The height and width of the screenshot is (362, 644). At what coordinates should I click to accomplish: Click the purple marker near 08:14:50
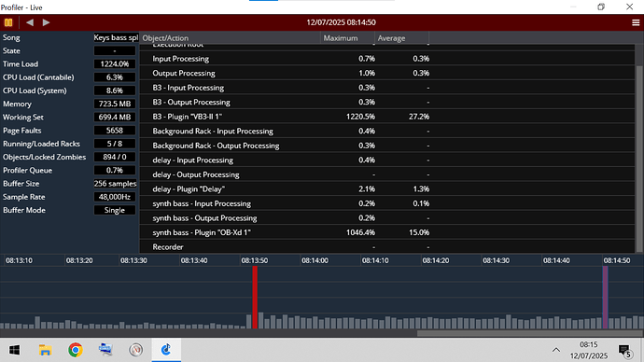(605, 298)
